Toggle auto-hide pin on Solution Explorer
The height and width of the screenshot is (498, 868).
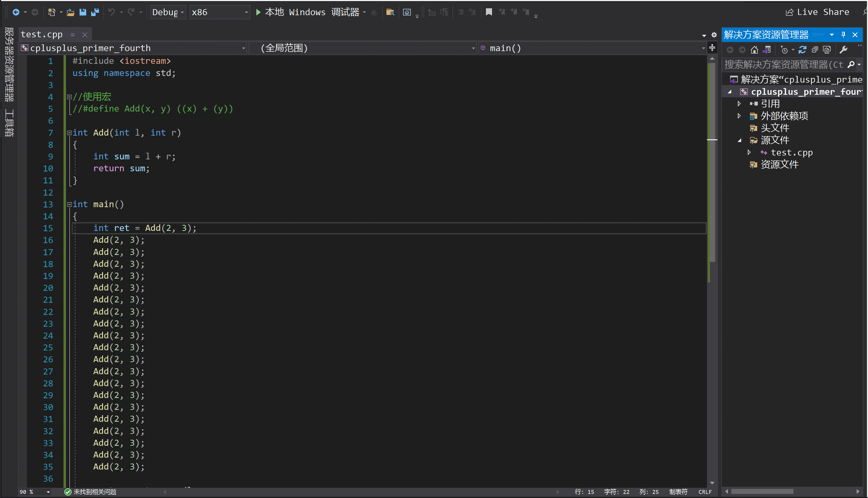pos(843,35)
